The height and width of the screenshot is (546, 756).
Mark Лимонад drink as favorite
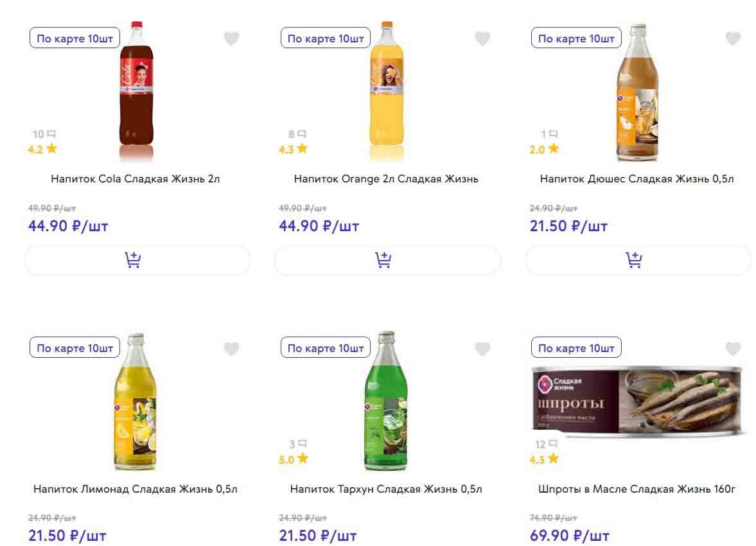coord(231,349)
